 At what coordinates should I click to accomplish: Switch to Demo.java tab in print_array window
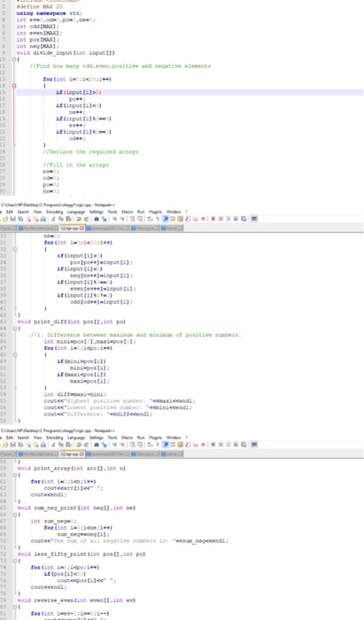point(145,453)
